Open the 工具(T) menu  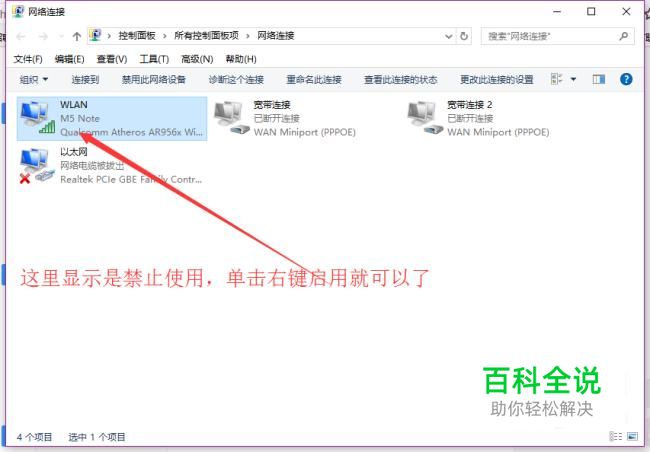(x=154, y=59)
